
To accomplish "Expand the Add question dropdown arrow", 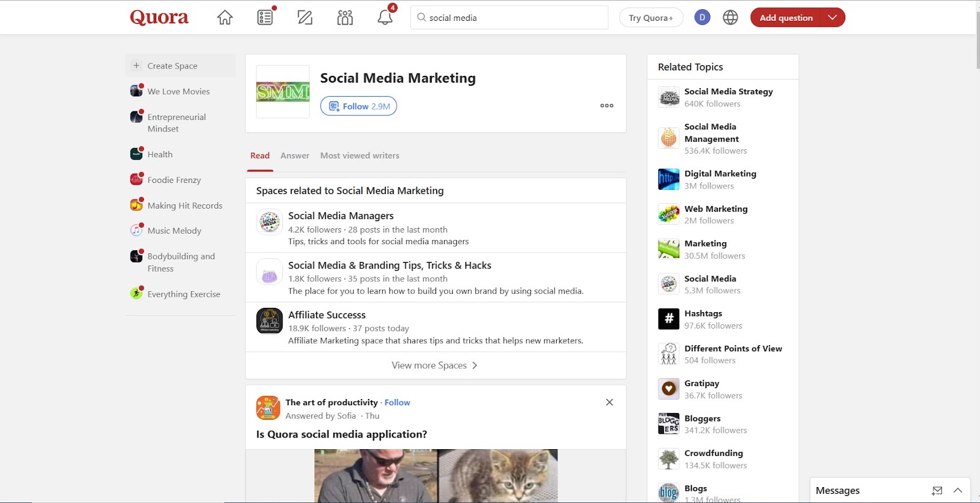I will pos(832,18).
